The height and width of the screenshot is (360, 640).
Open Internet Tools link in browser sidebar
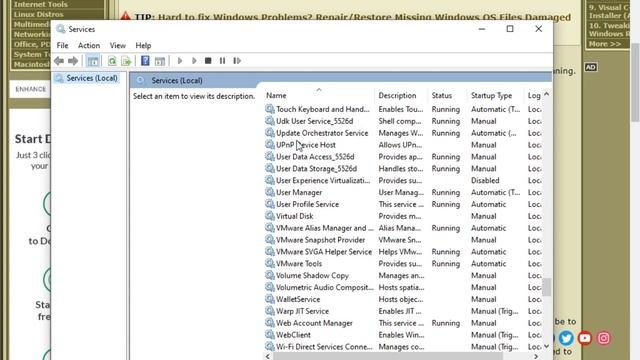click(40, 4)
